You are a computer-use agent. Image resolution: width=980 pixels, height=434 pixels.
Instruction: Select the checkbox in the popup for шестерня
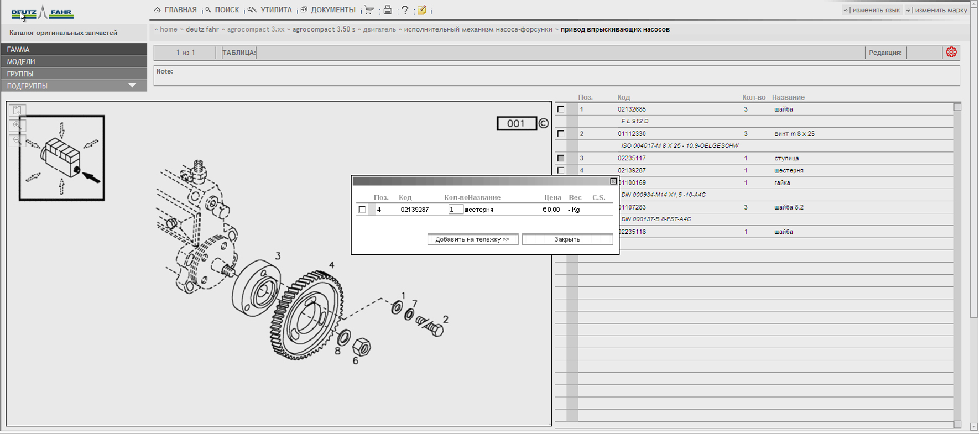362,210
